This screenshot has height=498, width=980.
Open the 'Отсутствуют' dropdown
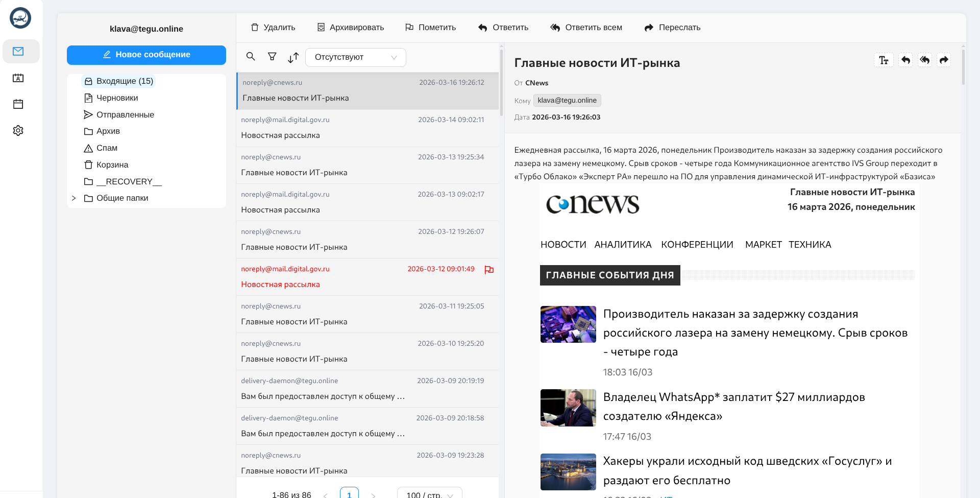click(355, 57)
